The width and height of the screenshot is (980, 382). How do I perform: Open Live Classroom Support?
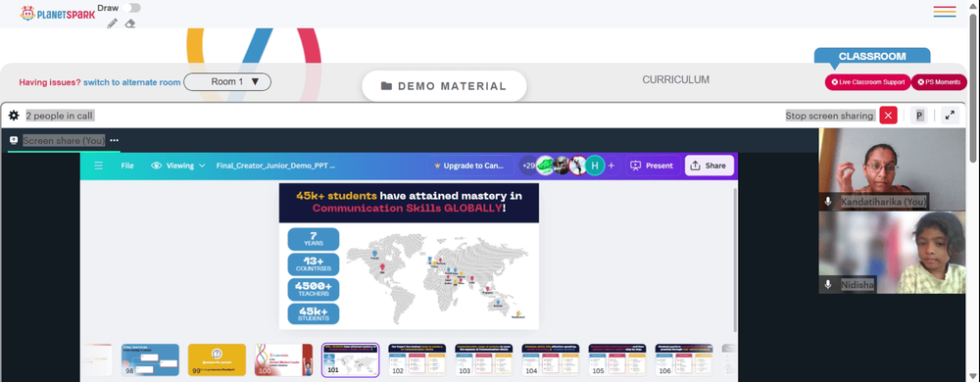coord(867,82)
